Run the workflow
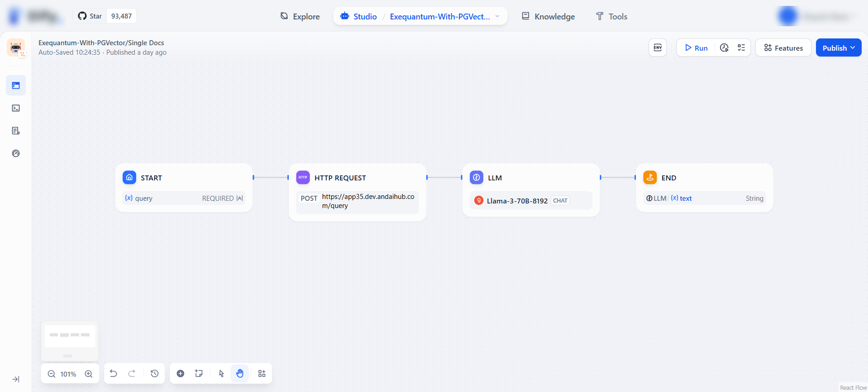This screenshot has height=392, width=868. tap(696, 48)
